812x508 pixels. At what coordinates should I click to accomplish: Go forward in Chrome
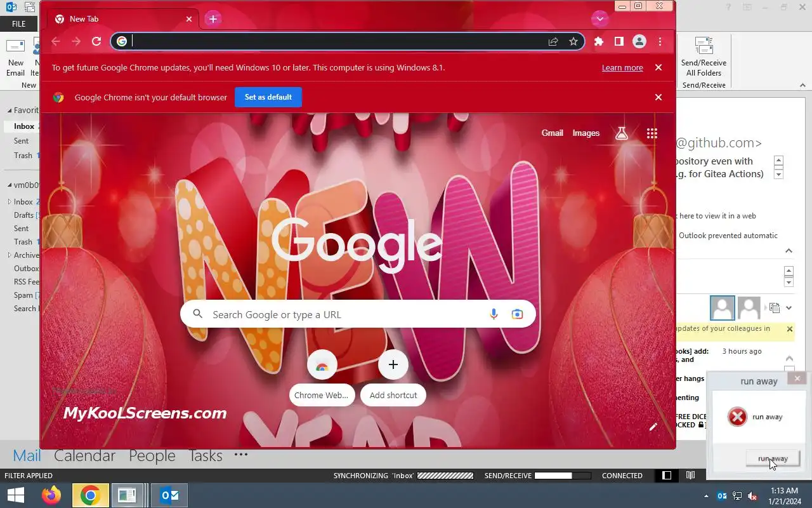tap(76, 41)
